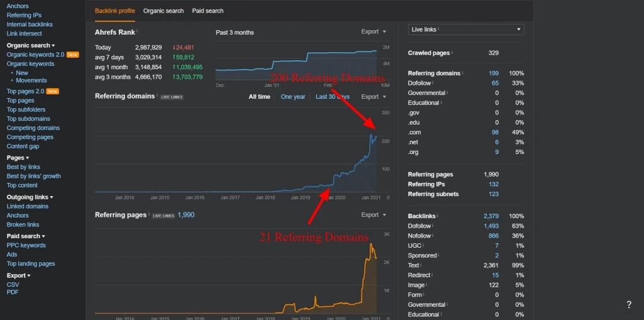Click info icon beside Ahrefs Rank heading
644x320 pixels.
click(136, 31)
